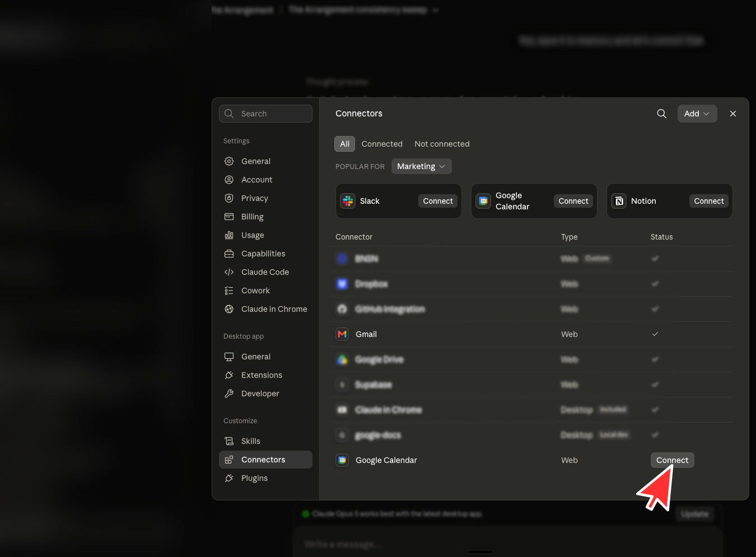Screen dimensions: 756x557
Task: Click the Web type in Gmail row
Action: coord(570,334)
